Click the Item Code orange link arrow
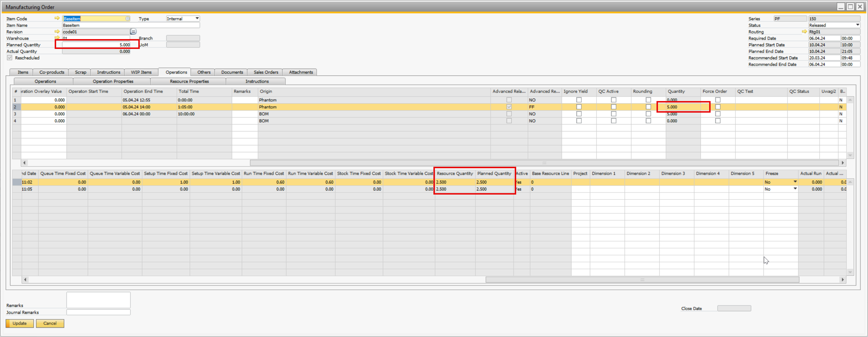 tap(57, 18)
